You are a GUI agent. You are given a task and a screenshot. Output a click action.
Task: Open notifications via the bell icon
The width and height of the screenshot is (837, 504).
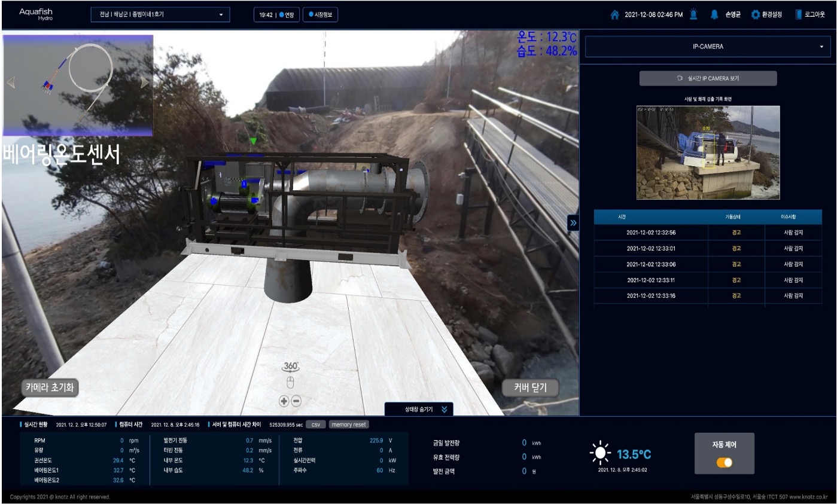coord(714,15)
